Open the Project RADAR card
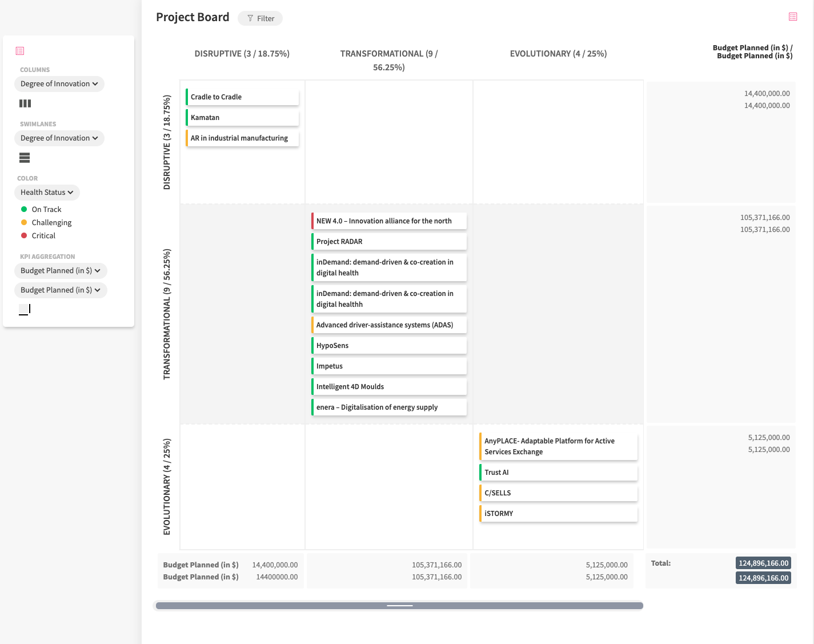Image resolution: width=814 pixels, height=644 pixels. [388, 242]
